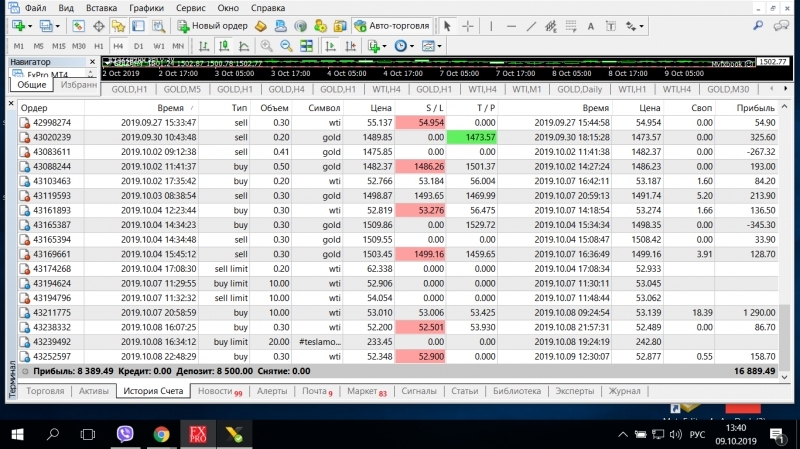Close the Навигатор panel

(93, 62)
